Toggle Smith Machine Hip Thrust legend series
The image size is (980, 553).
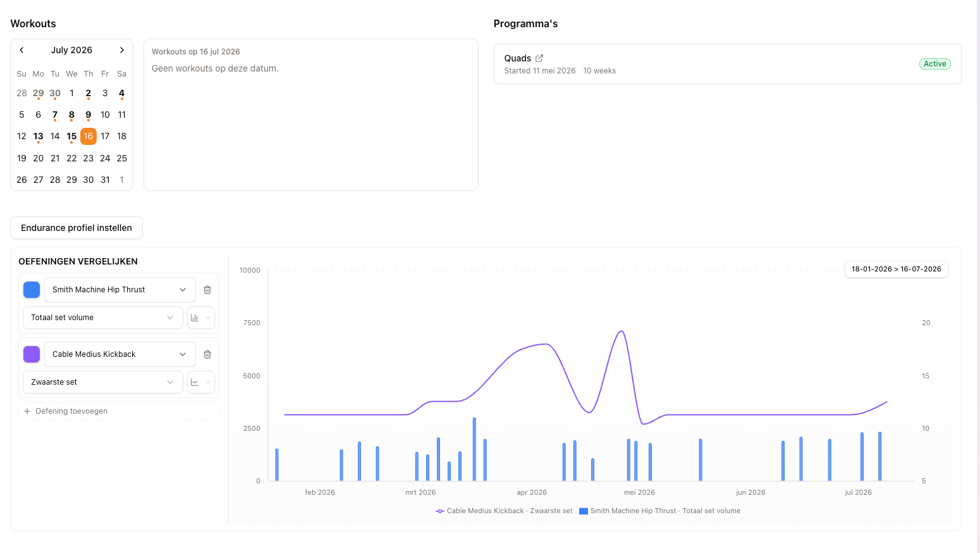tap(659, 511)
